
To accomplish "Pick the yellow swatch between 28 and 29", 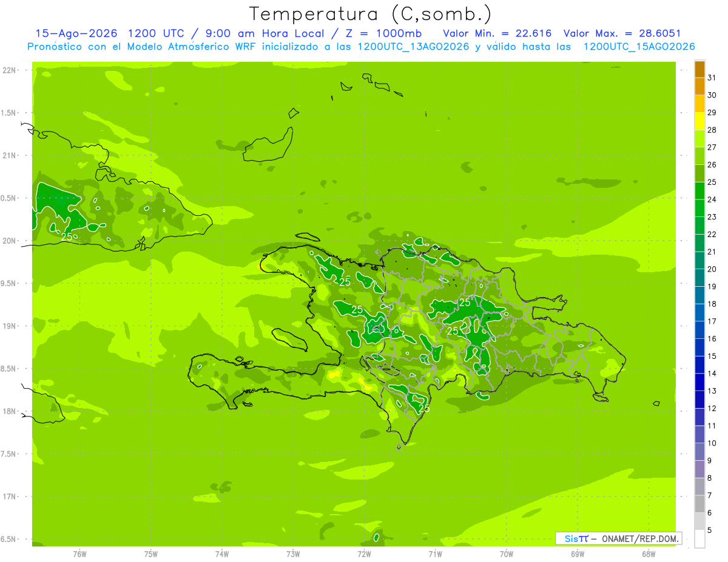I will click(x=699, y=121).
